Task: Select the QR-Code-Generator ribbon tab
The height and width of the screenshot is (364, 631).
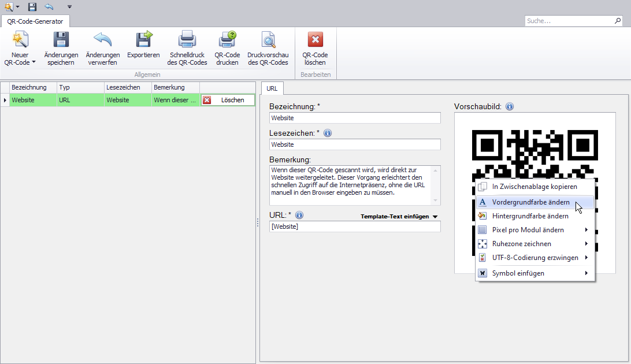Action: (x=35, y=21)
